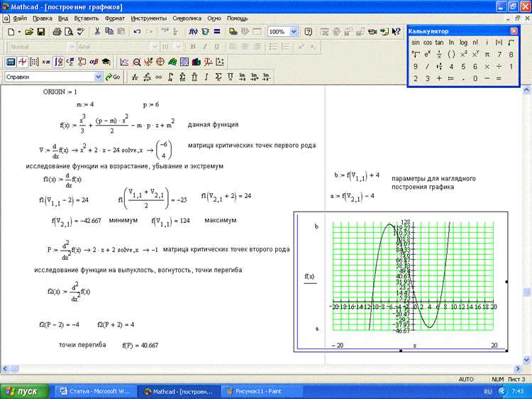Click the ln button in Калькулятор

click(x=451, y=43)
